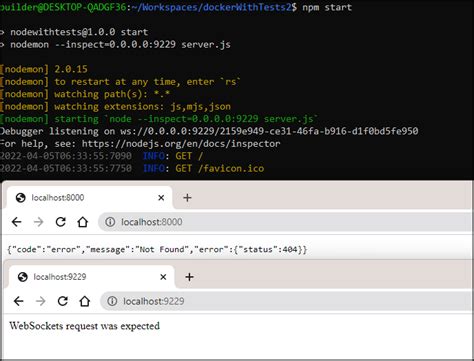Click the nodejs.org inspector docs URL in terminal
Image resolution: width=474 pixels, height=361 pixels.
[x=181, y=144]
